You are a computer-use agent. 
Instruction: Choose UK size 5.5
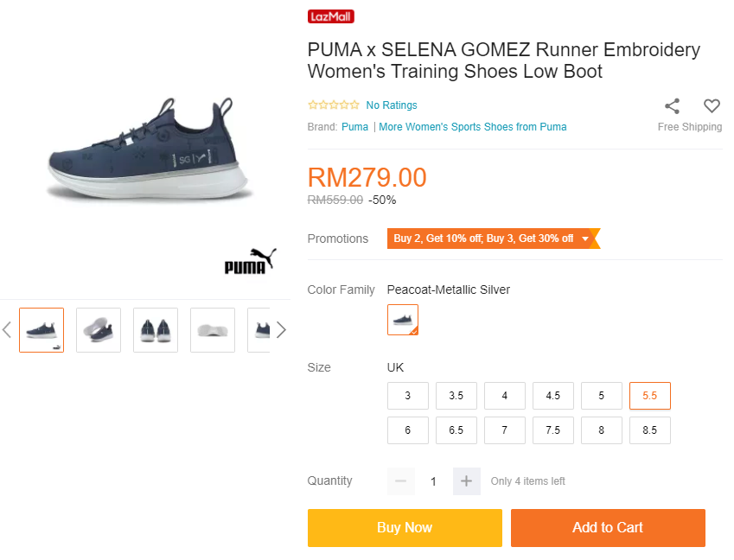click(x=649, y=396)
